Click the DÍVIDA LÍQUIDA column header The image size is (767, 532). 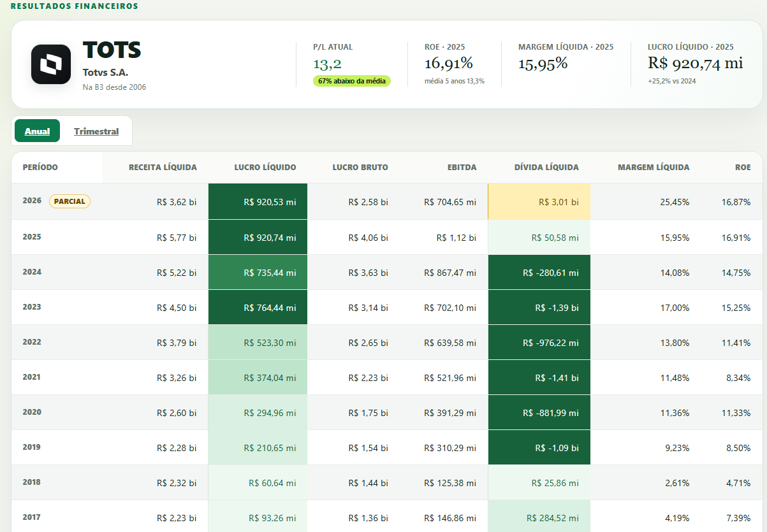click(x=546, y=168)
